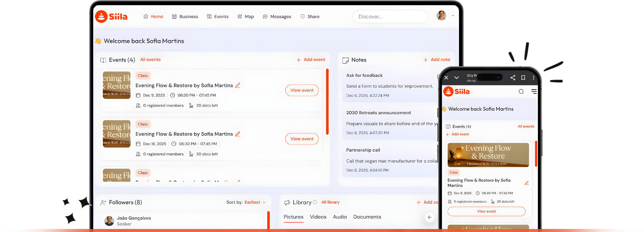Open the Dec 9 event thumbnail image
The width and height of the screenshot is (644, 232).
pos(116,85)
